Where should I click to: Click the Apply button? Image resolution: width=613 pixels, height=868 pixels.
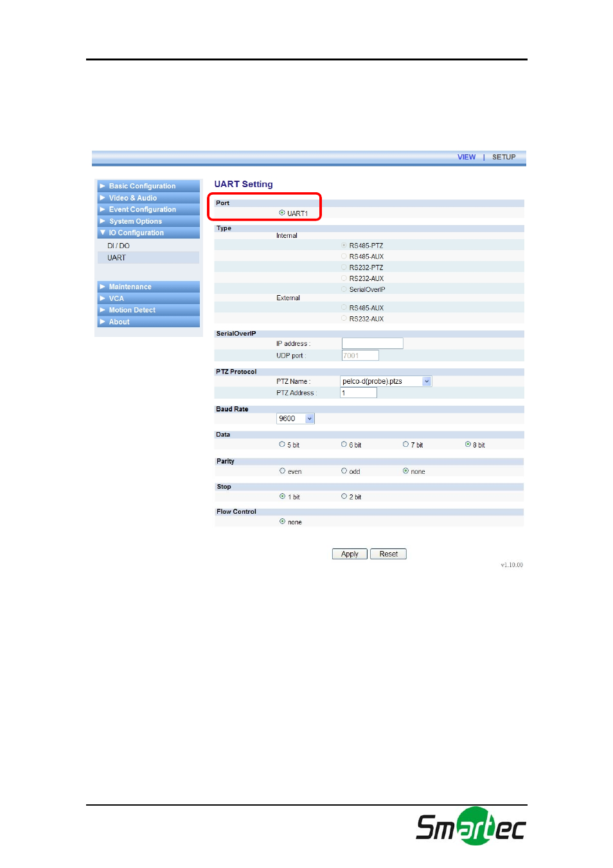(350, 554)
